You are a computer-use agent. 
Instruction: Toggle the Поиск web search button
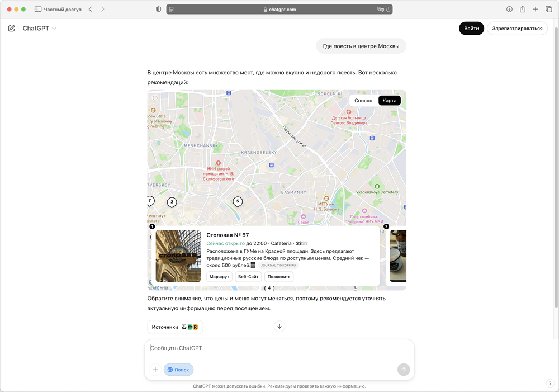[x=178, y=370]
